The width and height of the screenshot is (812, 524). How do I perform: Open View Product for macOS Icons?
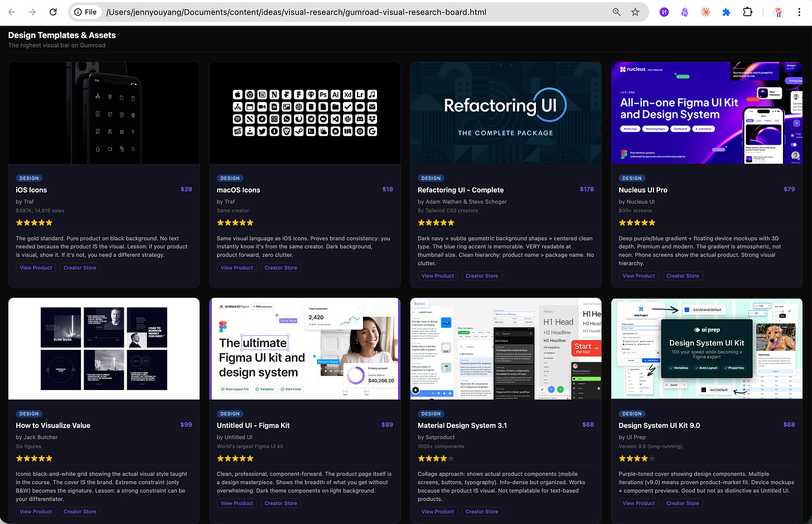tap(236, 268)
